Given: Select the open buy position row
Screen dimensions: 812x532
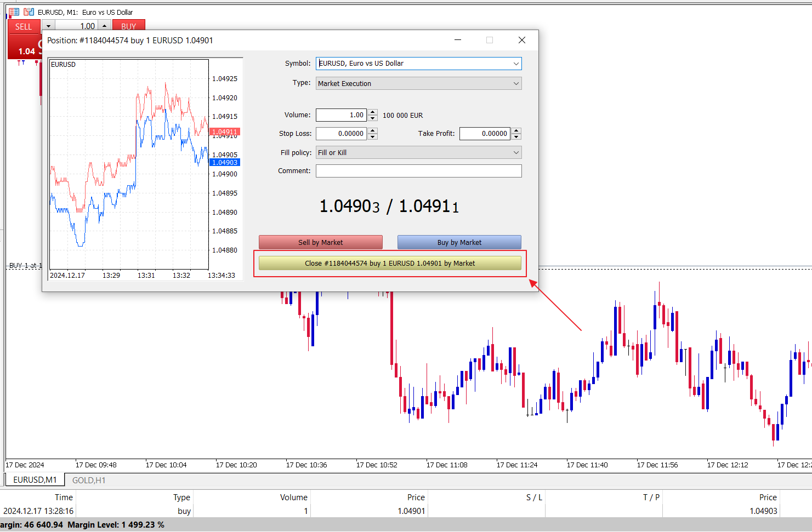Looking at the screenshot, I should (406, 511).
